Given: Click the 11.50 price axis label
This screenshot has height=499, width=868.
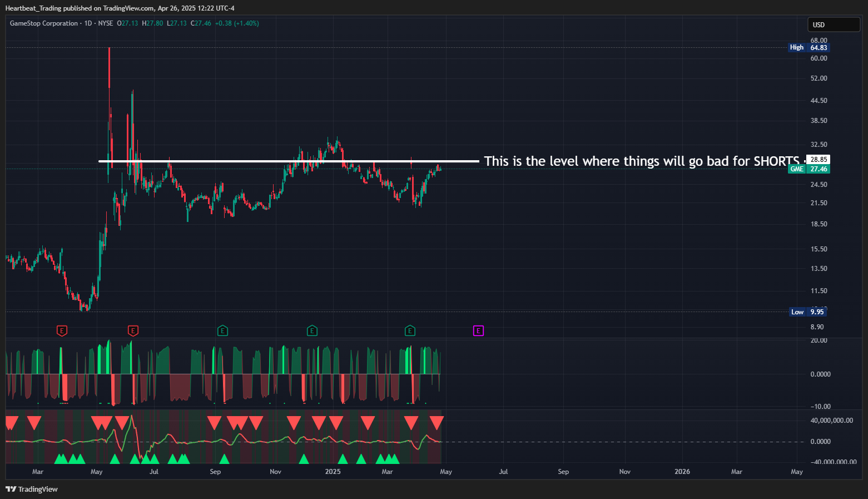Looking at the screenshot, I should pos(819,291).
